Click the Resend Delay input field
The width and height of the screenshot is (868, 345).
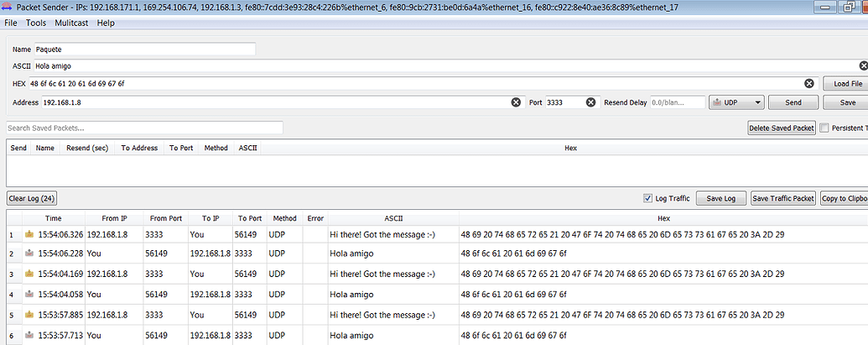click(x=678, y=102)
